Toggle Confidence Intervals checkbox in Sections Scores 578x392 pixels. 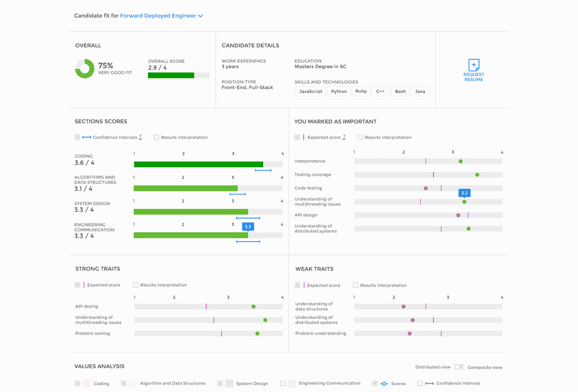click(77, 137)
